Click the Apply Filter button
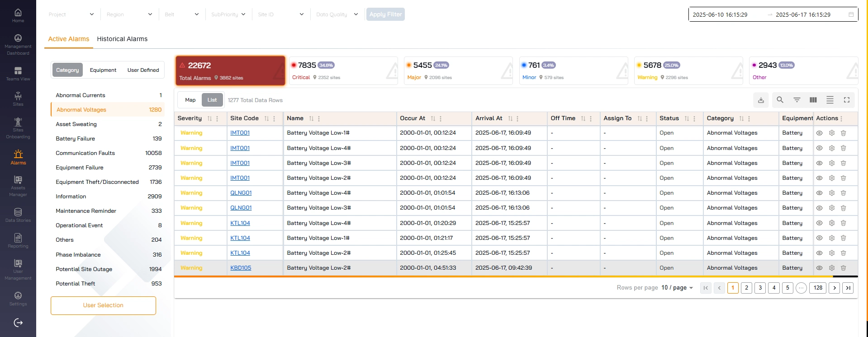868x337 pixels. pos(385,14)
